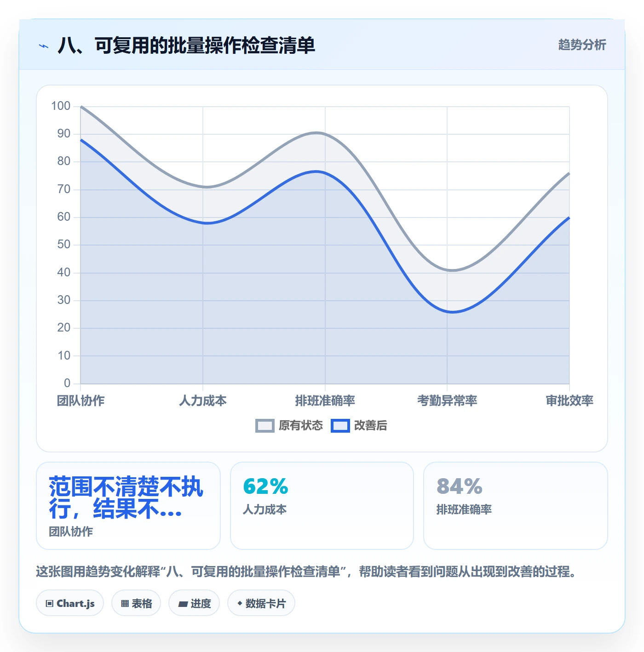Screen dimensions: 644x652
Task: Click the 50 y-axis tick label
Action: 64,245
